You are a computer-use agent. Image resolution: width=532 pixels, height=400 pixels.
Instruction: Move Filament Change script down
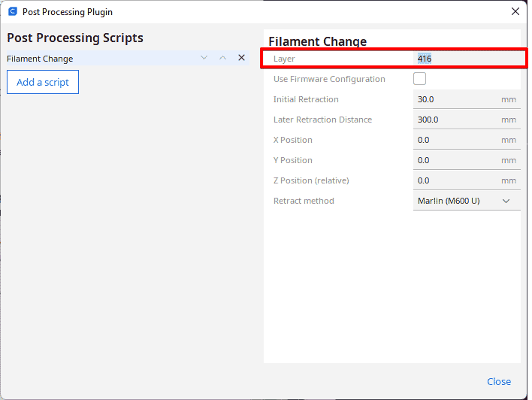coord(204,58)
